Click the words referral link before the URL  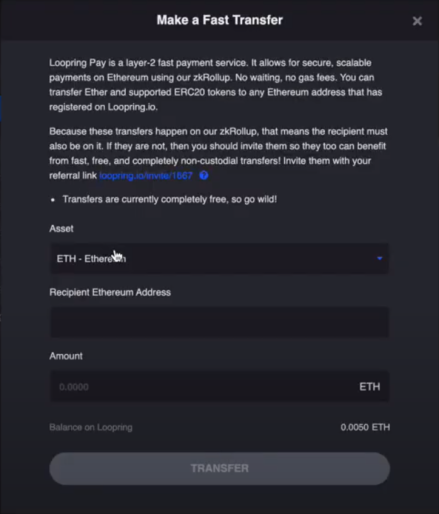73,176
